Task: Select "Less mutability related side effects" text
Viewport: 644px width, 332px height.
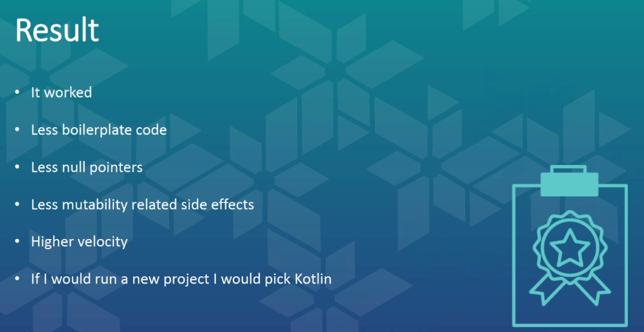Action: (x=143, y=204)
